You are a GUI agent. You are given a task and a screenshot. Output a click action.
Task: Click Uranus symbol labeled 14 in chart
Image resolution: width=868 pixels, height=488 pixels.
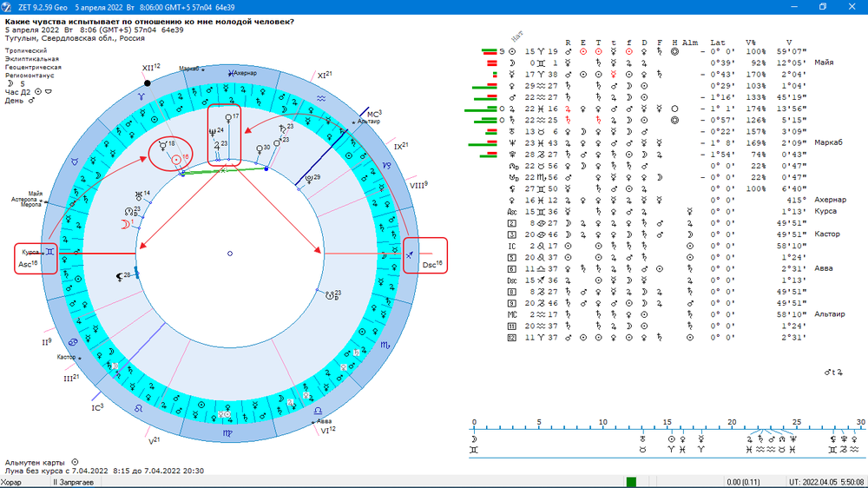pyautogui.click(x=138, y=196)
